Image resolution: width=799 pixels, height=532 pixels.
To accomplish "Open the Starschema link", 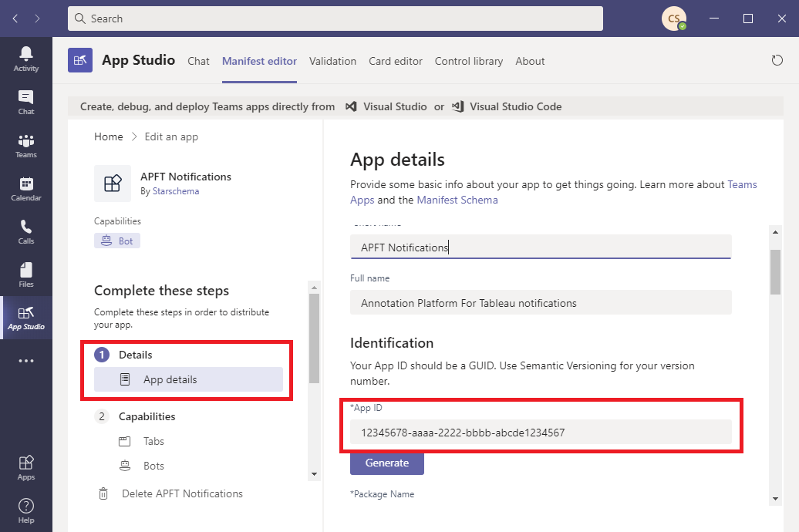I will tap(176, 191).
